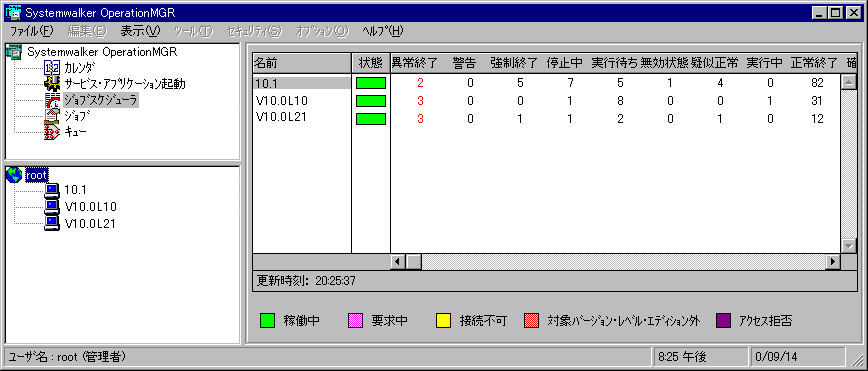Click the computer icon for host V10.0L10
The height and width of the screenshot is (371, 868).
point(51,207)
